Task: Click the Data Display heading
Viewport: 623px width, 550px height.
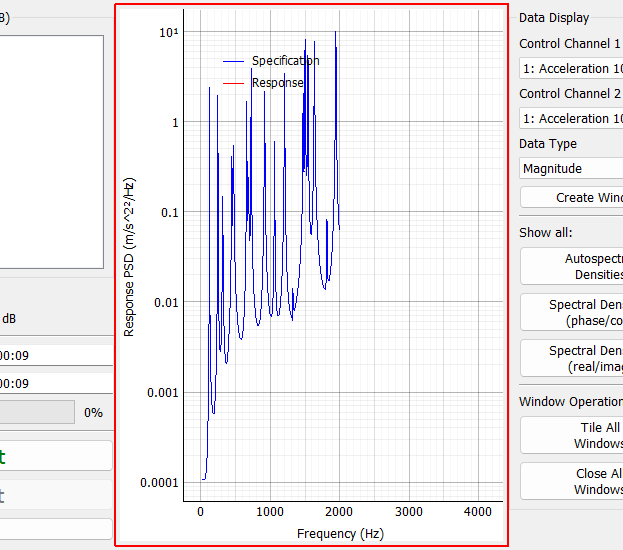Action: click(x=554, y=18)
